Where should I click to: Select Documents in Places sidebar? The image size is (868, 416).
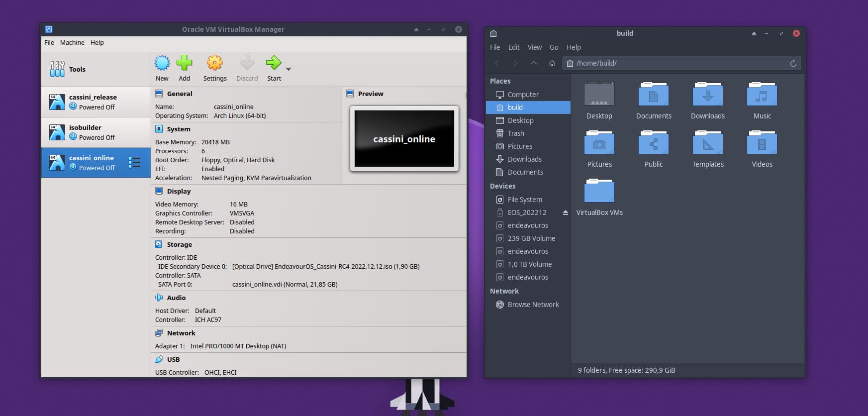click(528, 172)
